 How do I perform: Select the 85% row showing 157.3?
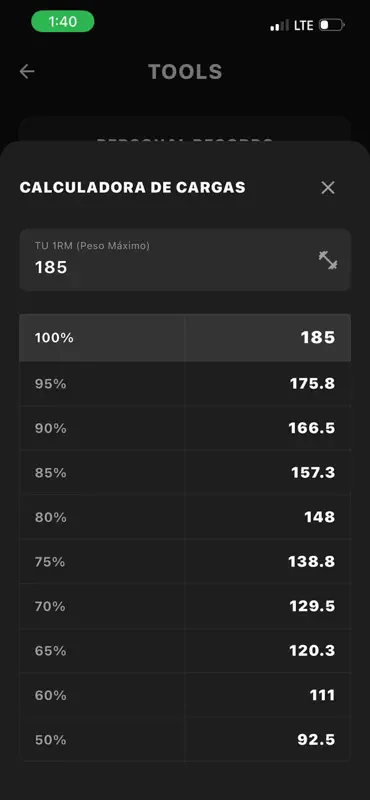point(185,472)
